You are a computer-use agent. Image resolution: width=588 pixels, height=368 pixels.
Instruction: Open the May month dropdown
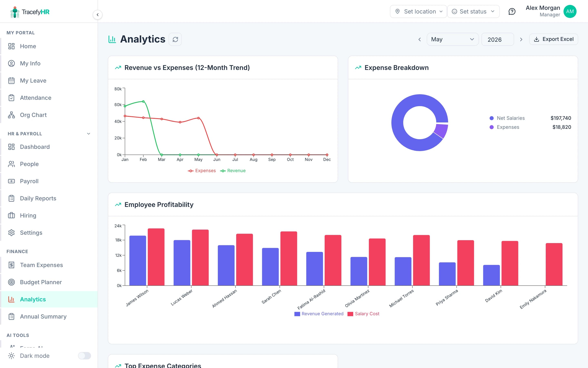pos(452,39)
